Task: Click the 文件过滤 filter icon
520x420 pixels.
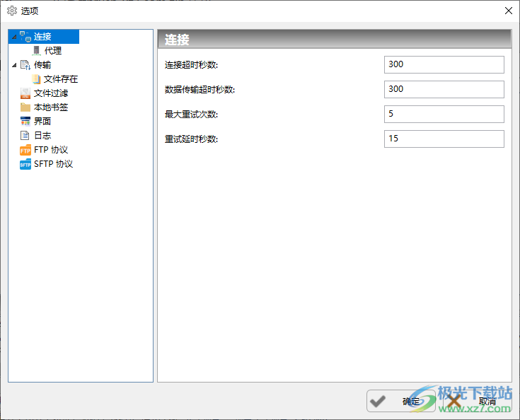Action: tap(25, 93)
